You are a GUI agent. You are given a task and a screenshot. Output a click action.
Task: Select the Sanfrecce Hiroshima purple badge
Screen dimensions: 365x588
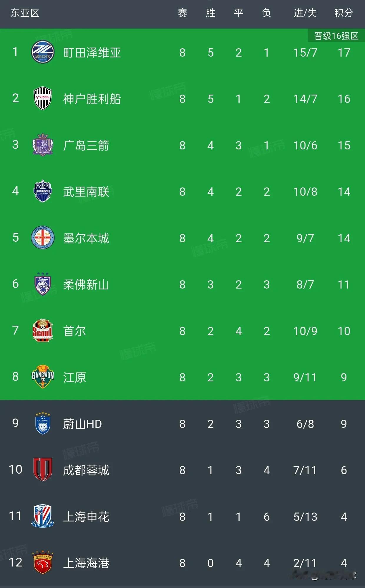pos(43,145)
